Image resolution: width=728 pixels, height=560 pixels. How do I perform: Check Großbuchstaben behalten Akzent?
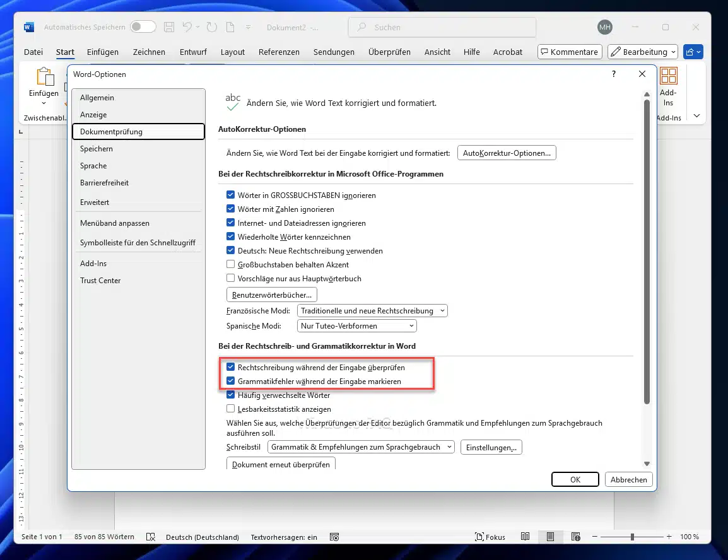coord(230,264)
